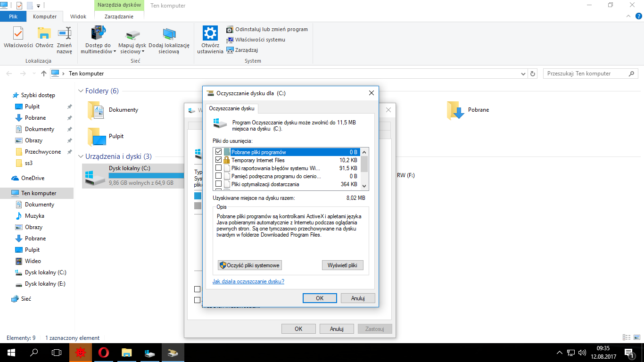Click Zarządzaj in the System group
The image size is (644, 362).
point(242,50)
